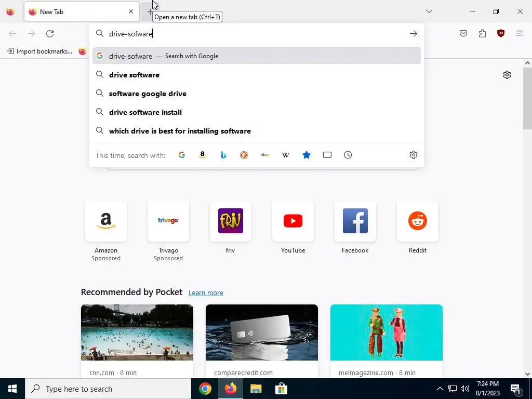
Task: Search open tabs with the tabs icon
Action: (x=327, y=155)
